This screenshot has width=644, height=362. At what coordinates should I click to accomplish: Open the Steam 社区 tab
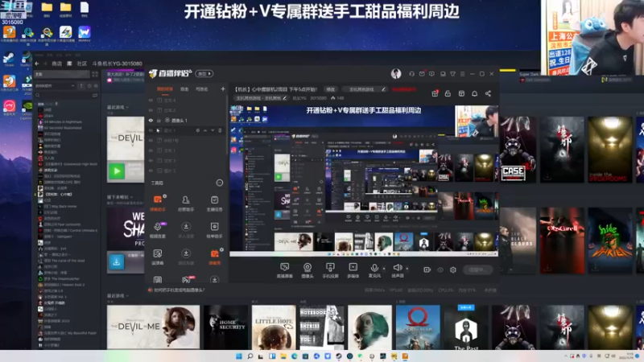click(x=82, y=64)
